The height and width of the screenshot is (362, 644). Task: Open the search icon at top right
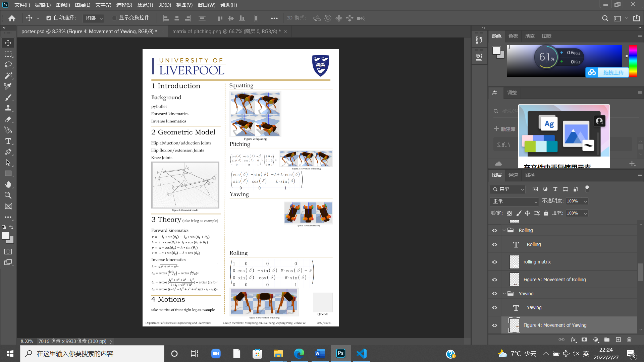(605, 18)
